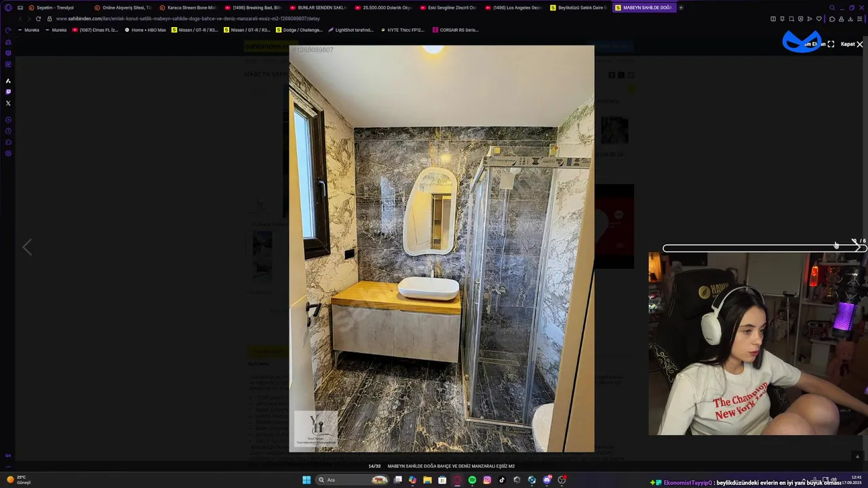
Task: Open HBO Max bookmark
Action: [145, 30]
